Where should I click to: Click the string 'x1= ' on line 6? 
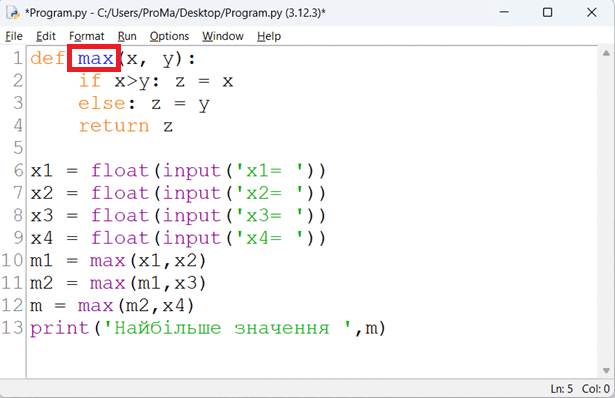click(x=269, y=171)
